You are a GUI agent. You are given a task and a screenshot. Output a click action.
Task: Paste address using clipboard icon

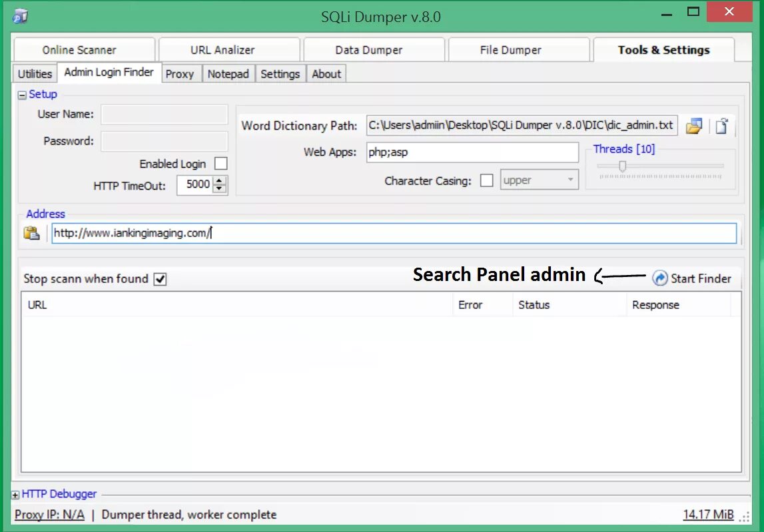pos(32,233)
